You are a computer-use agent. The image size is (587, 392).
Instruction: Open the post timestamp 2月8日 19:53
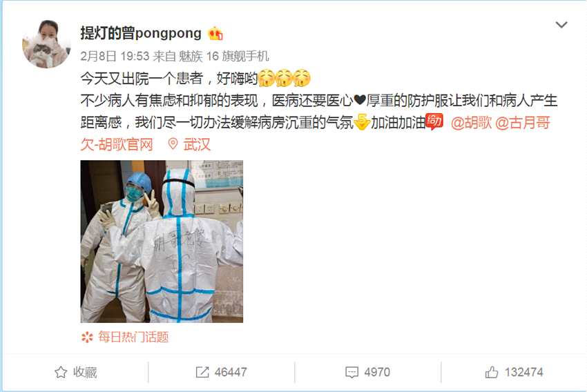tap(115, 56)
